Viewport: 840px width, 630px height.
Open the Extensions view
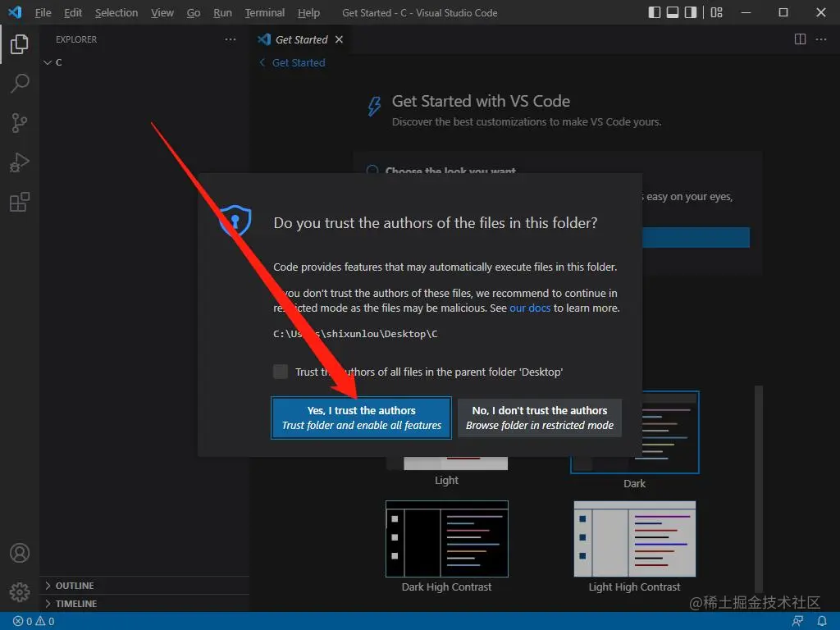(20, 201)
